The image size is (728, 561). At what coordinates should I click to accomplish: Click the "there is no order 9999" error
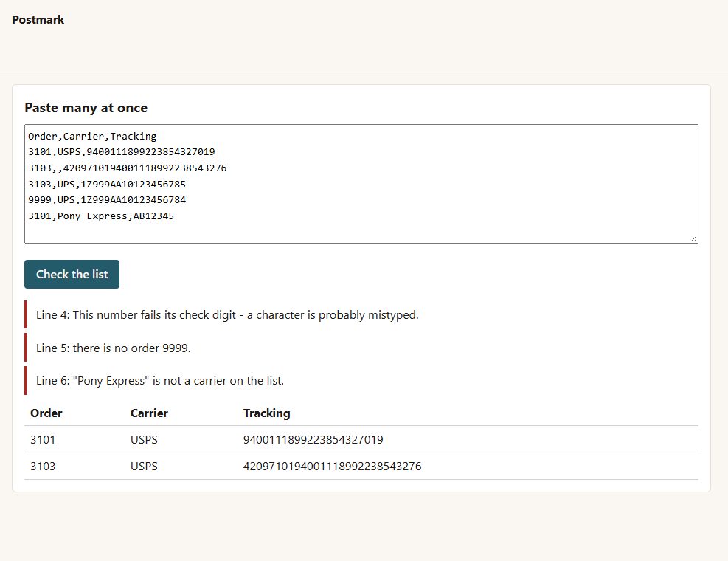click(x=114, y=348)
